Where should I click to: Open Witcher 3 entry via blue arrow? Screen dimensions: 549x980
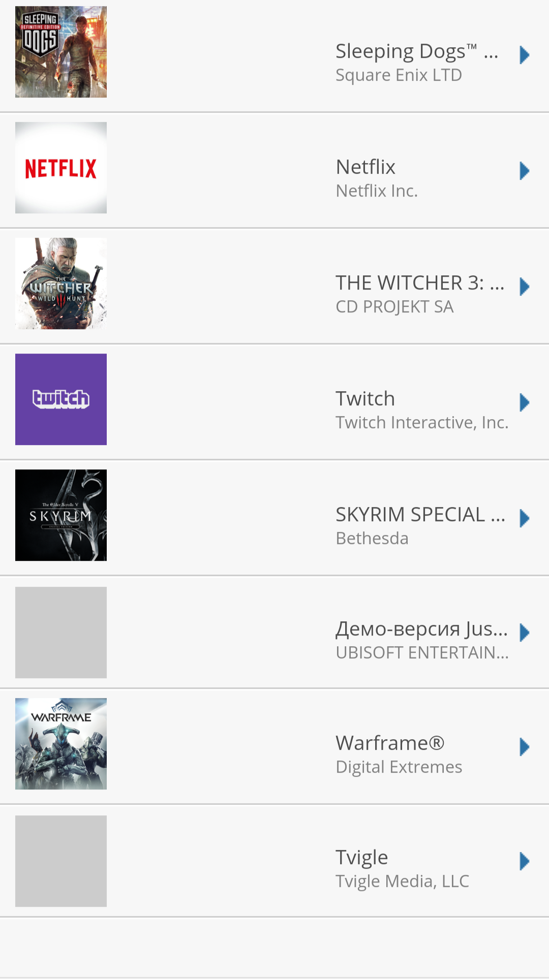[x=525, y=287]
